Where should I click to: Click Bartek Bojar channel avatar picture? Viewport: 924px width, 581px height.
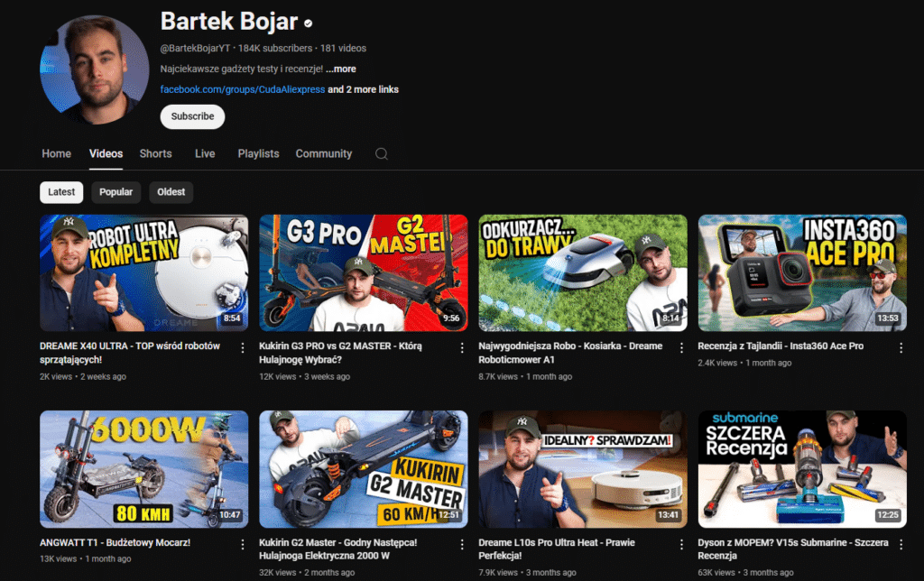pyautogui.click(x=95, y=70)
